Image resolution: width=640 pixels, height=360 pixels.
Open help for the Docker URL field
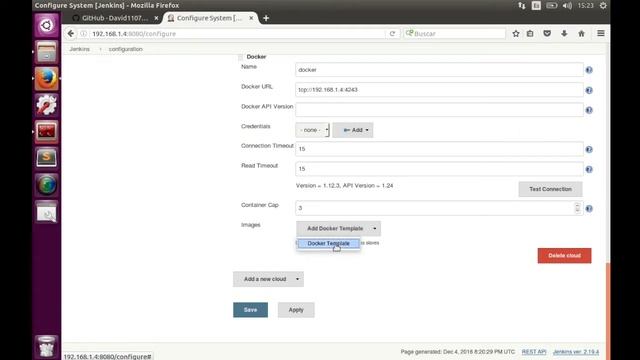(589, 90)
